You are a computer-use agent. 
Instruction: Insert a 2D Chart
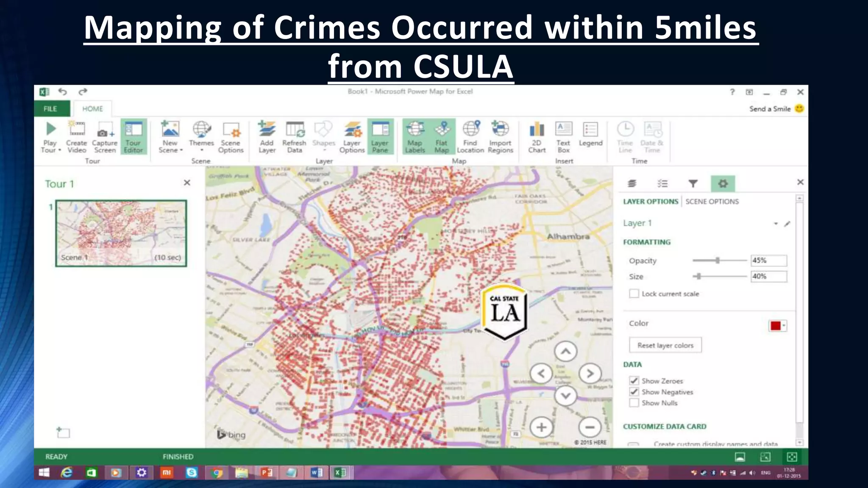pyautogui.click(x=537, y=137)
